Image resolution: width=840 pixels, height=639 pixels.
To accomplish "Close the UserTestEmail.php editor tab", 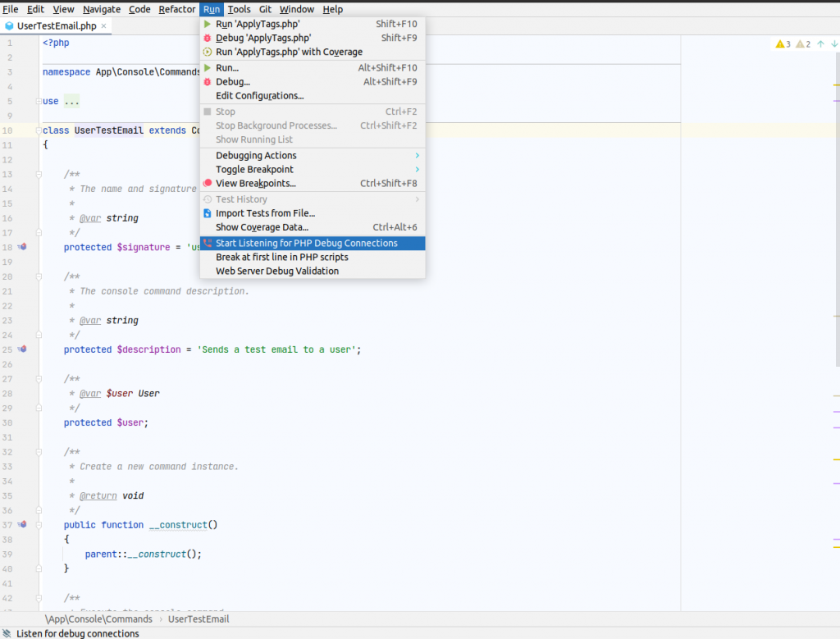I will 104,25.
